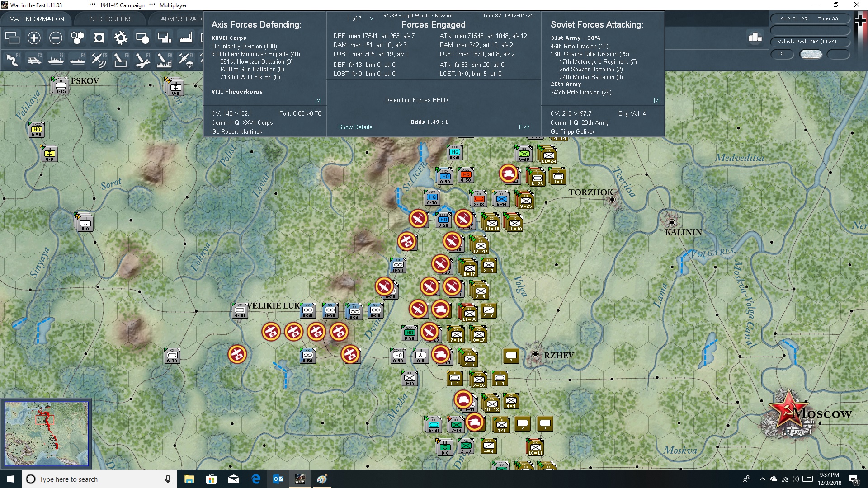The image size is (868, 488).
Task: Select the F9 air transport mode icon
Action: pyautogui.click(x=186, y=60)
